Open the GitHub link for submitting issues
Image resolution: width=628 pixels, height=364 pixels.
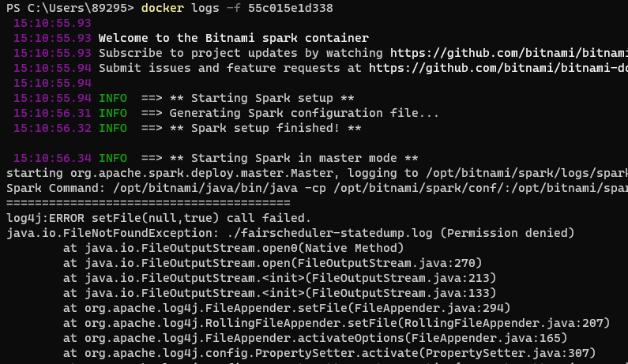[498, 68]
